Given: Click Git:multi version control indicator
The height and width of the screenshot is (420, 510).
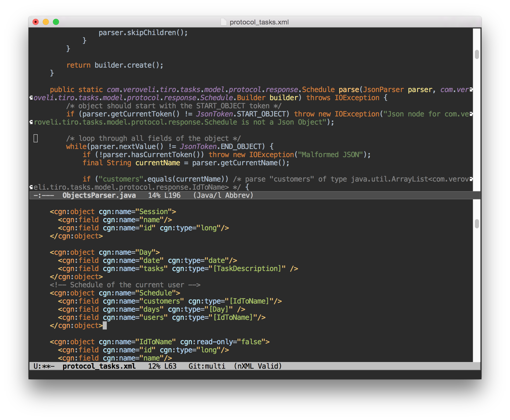Looking at the screenshot, I should click(207, 366).
